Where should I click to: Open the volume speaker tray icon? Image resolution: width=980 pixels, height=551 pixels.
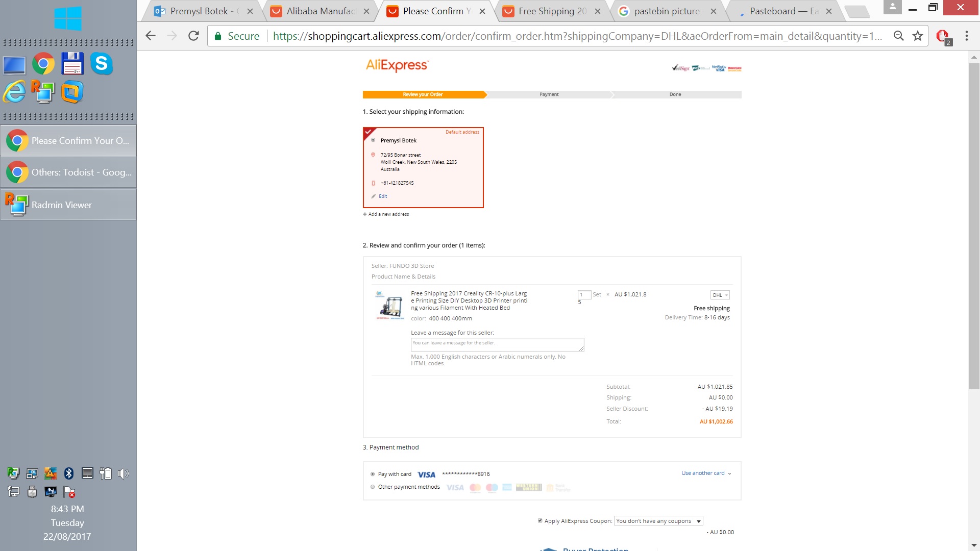[x=124, y=473]
